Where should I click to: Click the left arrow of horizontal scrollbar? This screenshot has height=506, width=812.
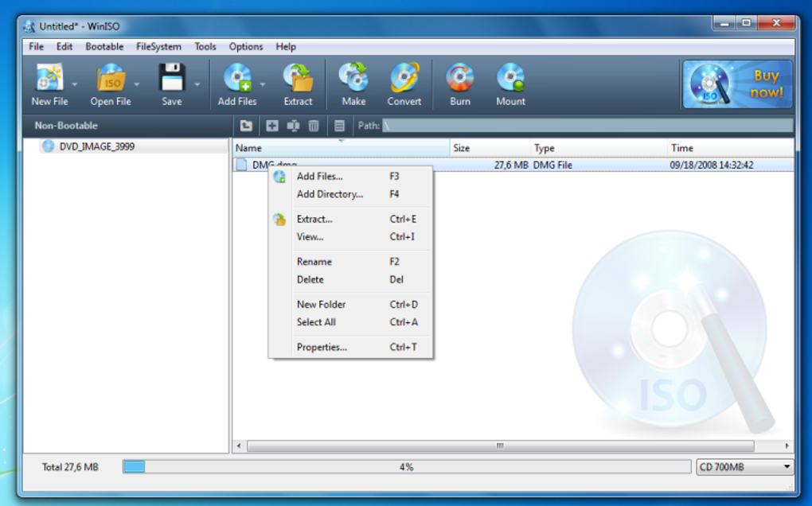[x=239, y=446]
